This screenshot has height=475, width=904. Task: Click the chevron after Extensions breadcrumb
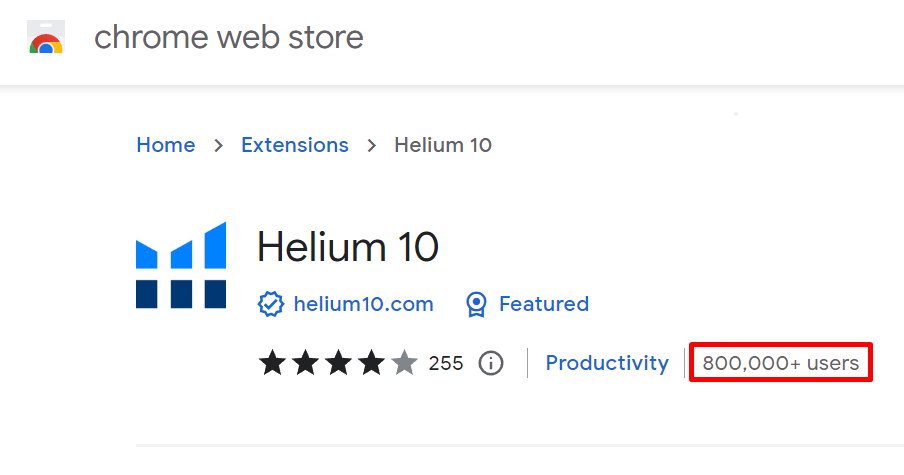point(372,146)
